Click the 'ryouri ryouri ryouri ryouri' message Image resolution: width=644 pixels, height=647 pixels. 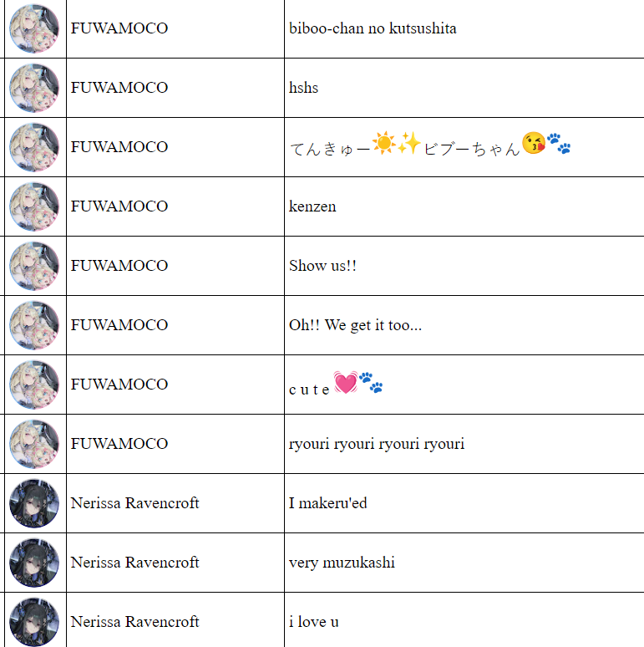(377, 444)
